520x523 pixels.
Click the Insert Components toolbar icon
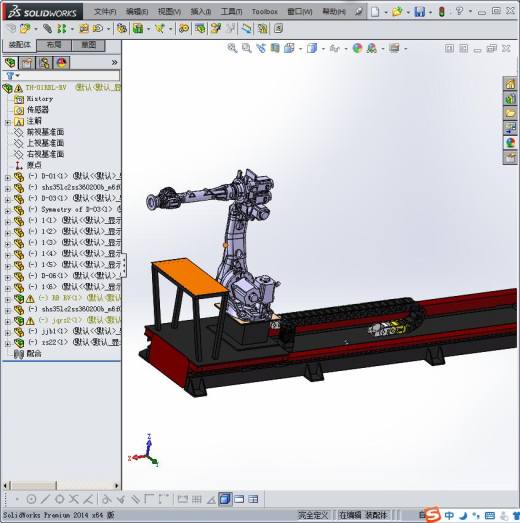pos(25,29)
